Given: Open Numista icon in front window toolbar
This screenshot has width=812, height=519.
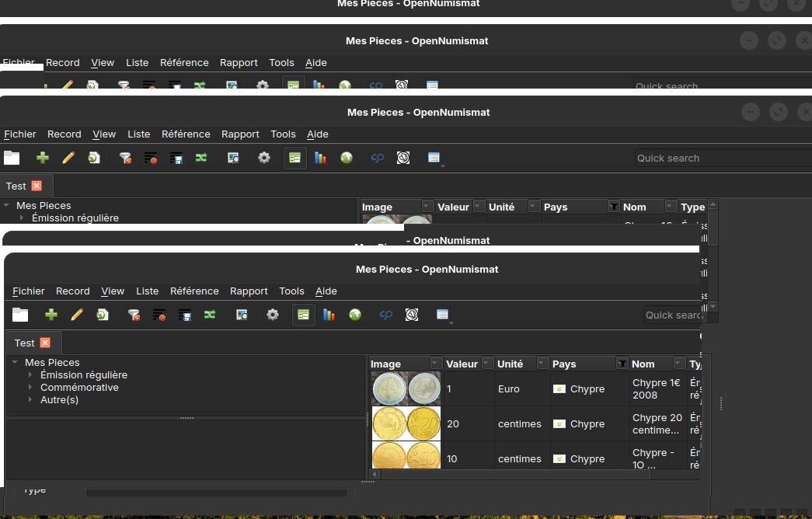Looking at the screenshot, I should [412, 315].
